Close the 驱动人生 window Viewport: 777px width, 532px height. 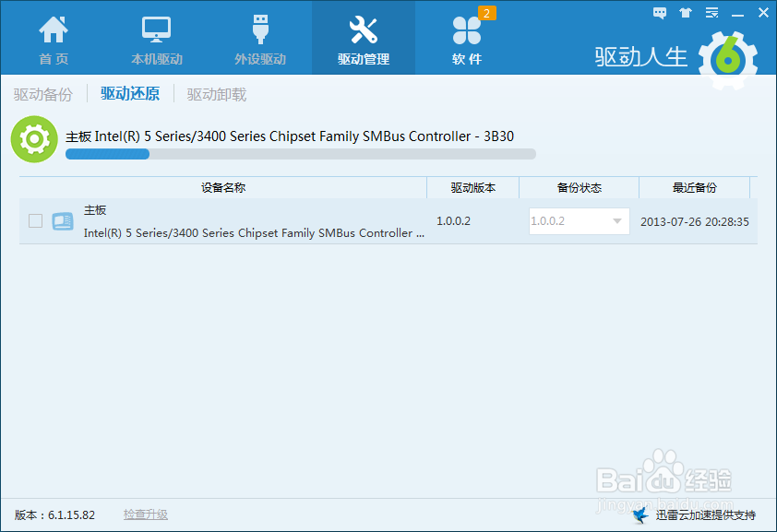click(x=764, y=13)
